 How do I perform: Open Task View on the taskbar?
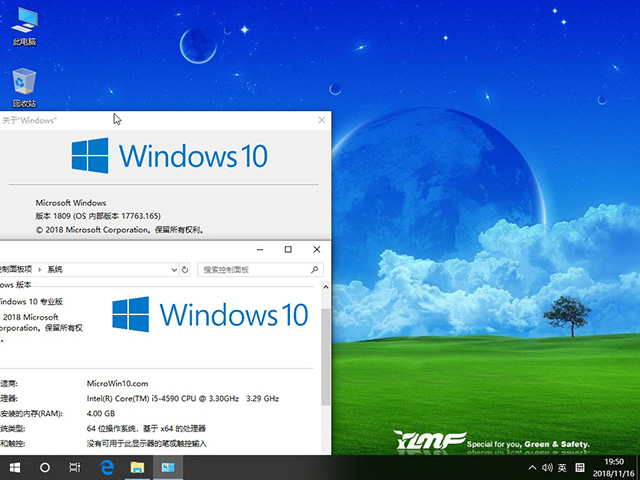click(x=75, y=467)
